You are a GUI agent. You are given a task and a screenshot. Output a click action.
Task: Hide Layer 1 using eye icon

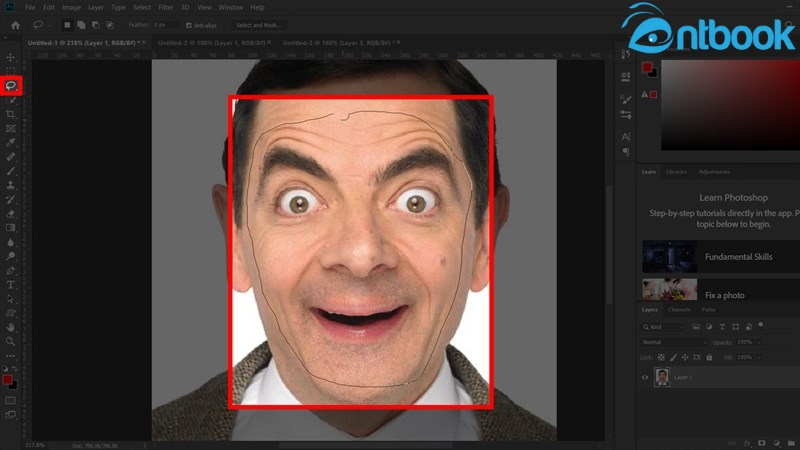click(x=644, y=378)
